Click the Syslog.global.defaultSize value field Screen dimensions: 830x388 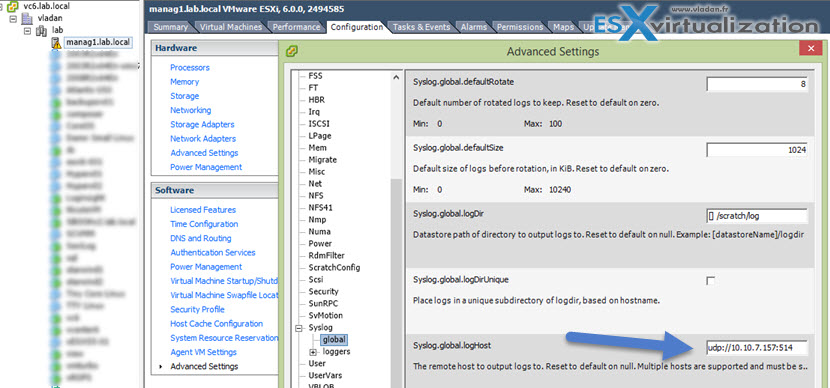click(757, 150)
